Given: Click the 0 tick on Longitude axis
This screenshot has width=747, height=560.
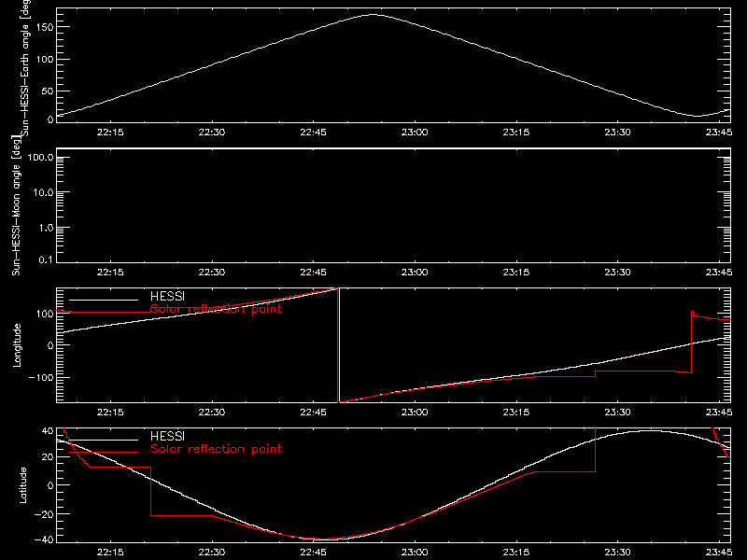Looking at the screenshot, I should pyautogui.click(x=50, y=345).
